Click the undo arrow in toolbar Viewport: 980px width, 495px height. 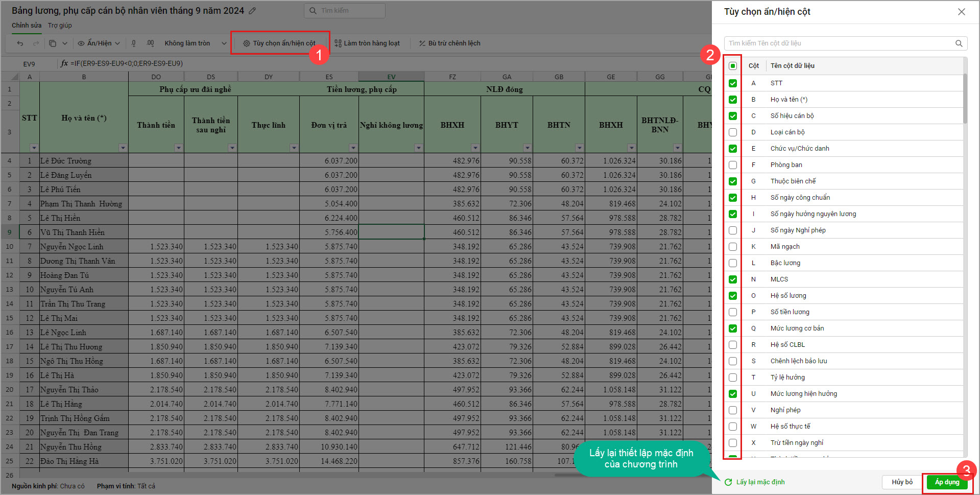[x=20, y=43]
